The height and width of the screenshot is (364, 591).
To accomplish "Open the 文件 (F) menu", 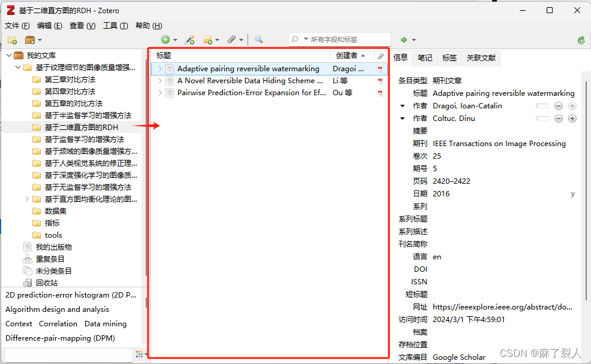I will pyautogui.click(x=17, y=26).
